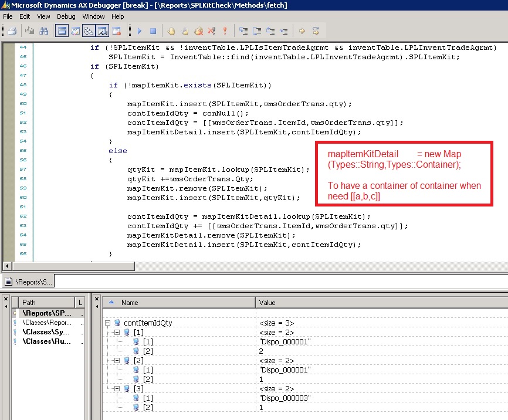Click the pin arrow under variables close button
Screen dimensions: 508x420
[97, 306]
